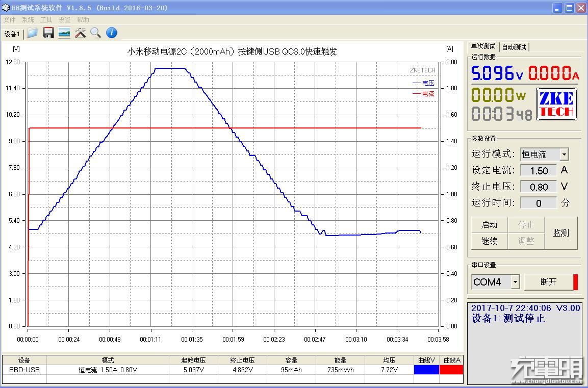Select the 恒电流 1.50A 0.80V cell

click(108, 370)
